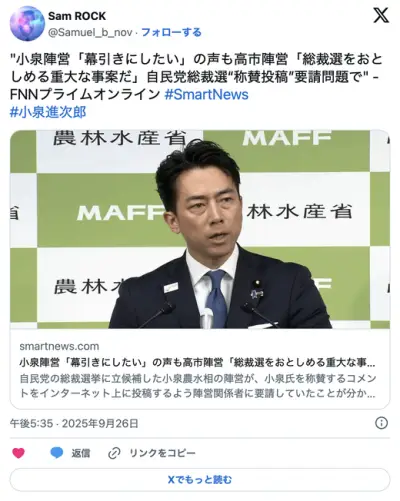Open the #小泉進次郎 hashtag
Viewport: 400px width, 501px height.
coord(48,112)
